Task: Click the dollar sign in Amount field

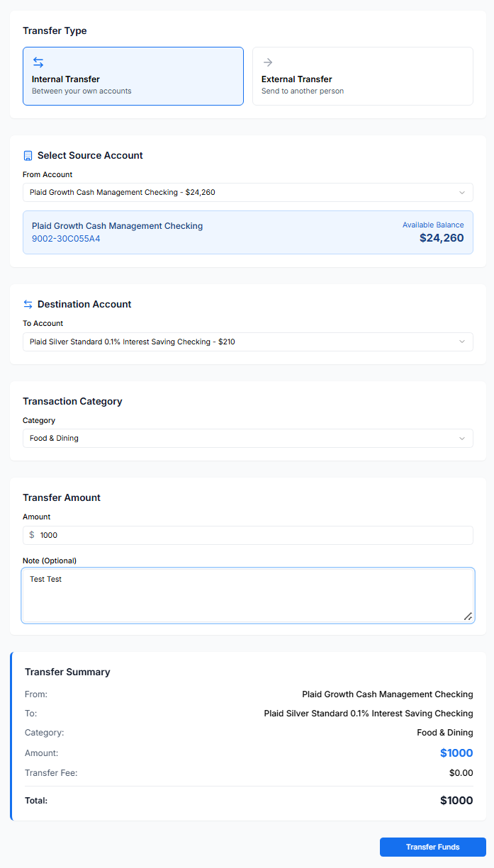Action: point(32,535)
